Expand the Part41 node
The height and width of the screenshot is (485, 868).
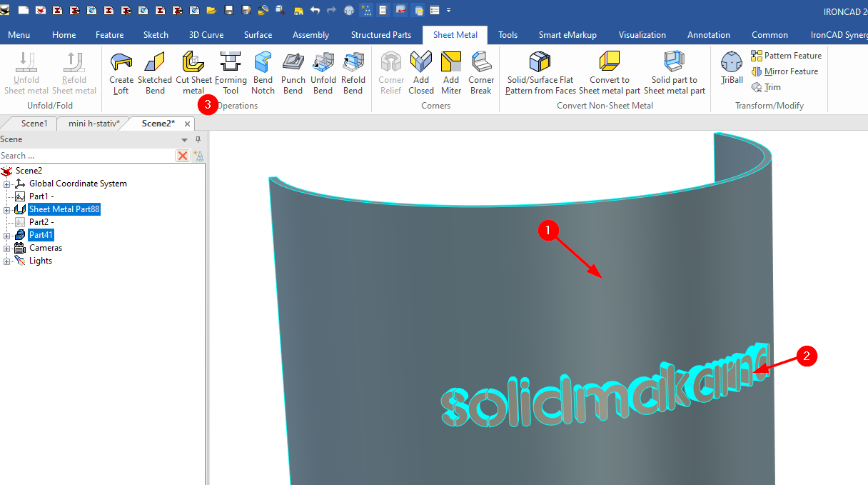(7, 236)
